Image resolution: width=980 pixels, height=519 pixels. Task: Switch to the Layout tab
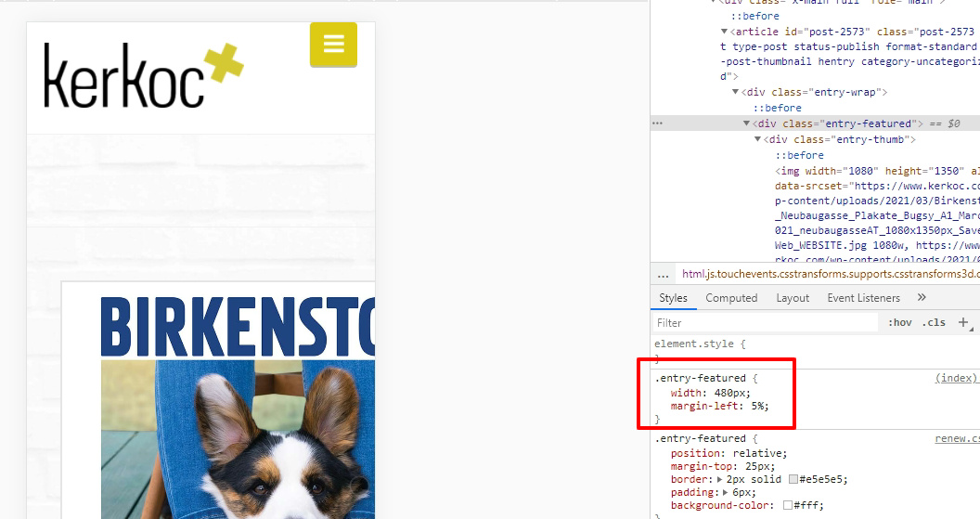click(793, 298)
